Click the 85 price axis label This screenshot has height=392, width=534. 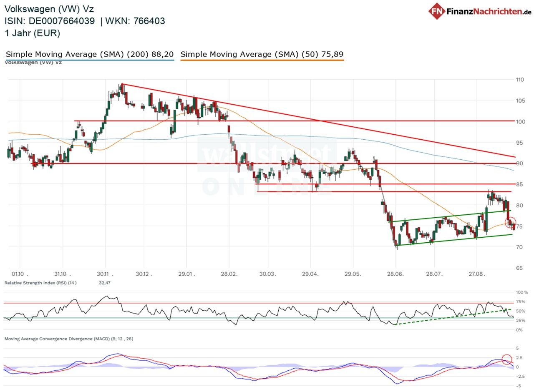click(x=519, y=184)
